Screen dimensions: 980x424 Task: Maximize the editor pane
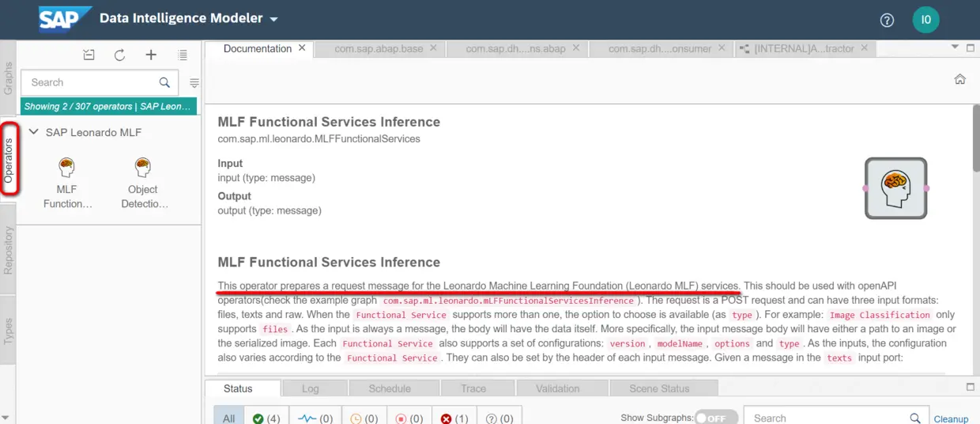coord(971,47)
